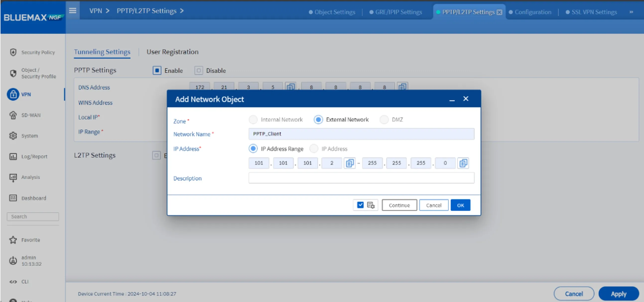Choose IP Address Range option
Image resolution: width=644 pixels, height=302 pixels.
tap(253, 149)
